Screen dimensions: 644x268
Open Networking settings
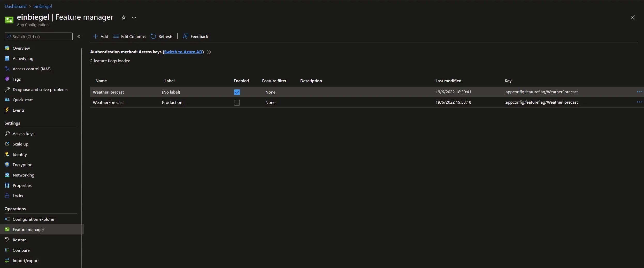(x=23, y=175)
